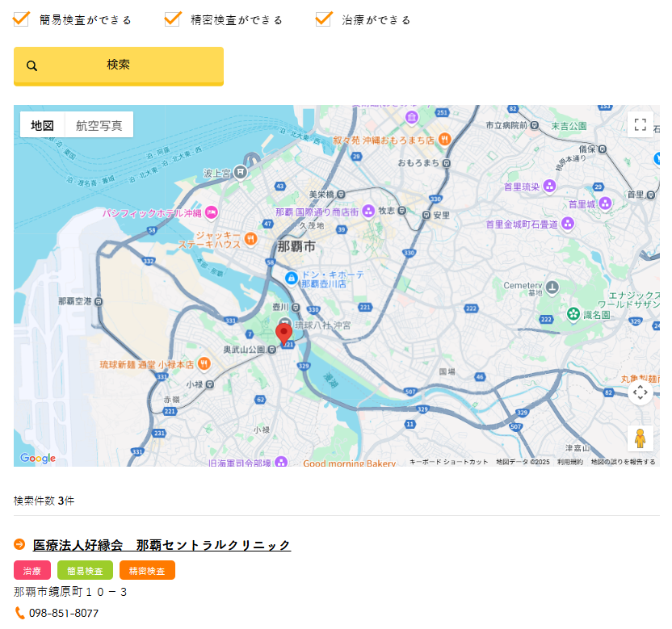Viewport: 672px width, 629px height.
Task: Click the 末吉公園 park label
Action: (x=569, y=126)
